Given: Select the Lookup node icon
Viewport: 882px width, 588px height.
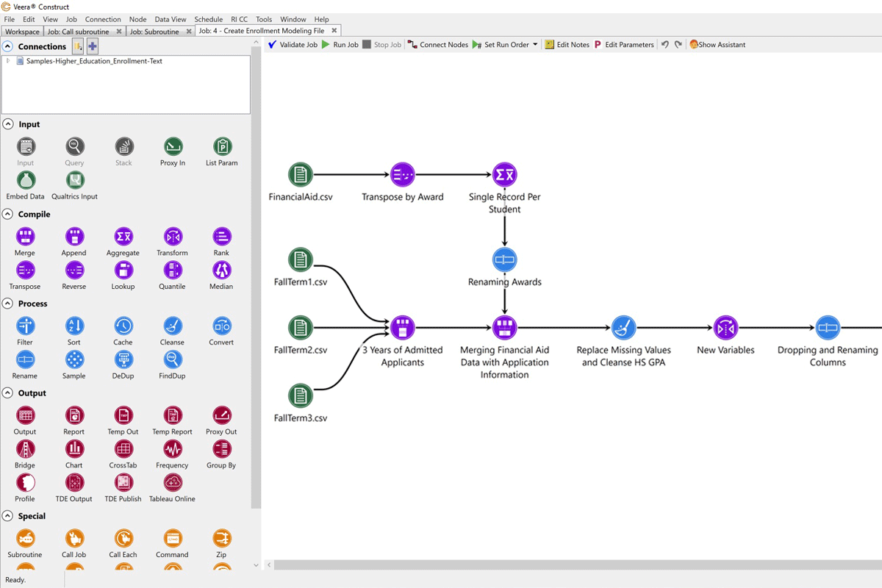Looking at the screenshot, I should click(123, 270).
